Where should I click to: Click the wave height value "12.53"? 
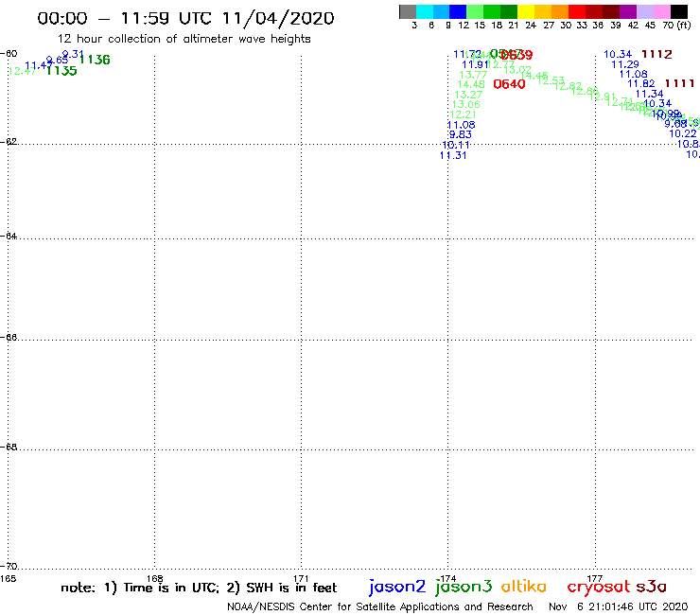551,80
